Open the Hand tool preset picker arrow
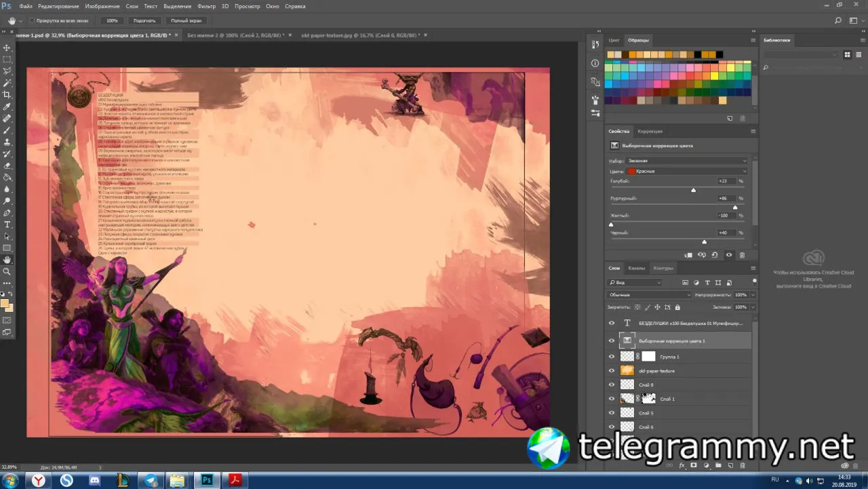Screen dimensions: 868x489 point(22,20)
